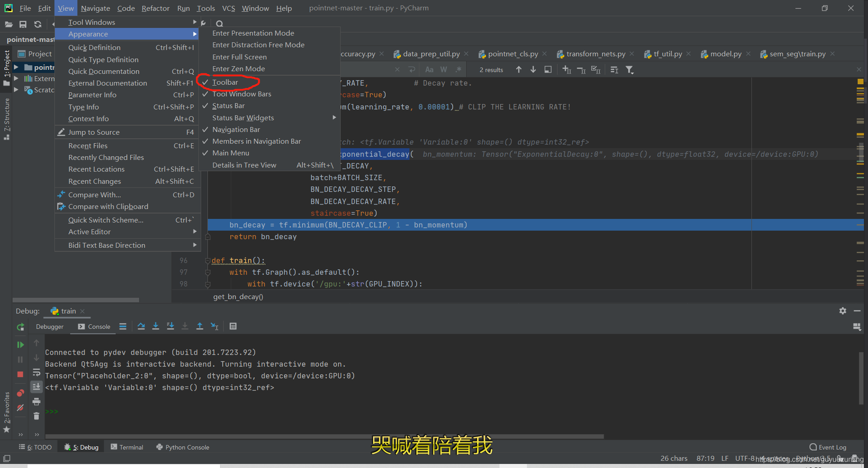
Task: Toggle soft-wrap icon in console
Action: point(36,373)
